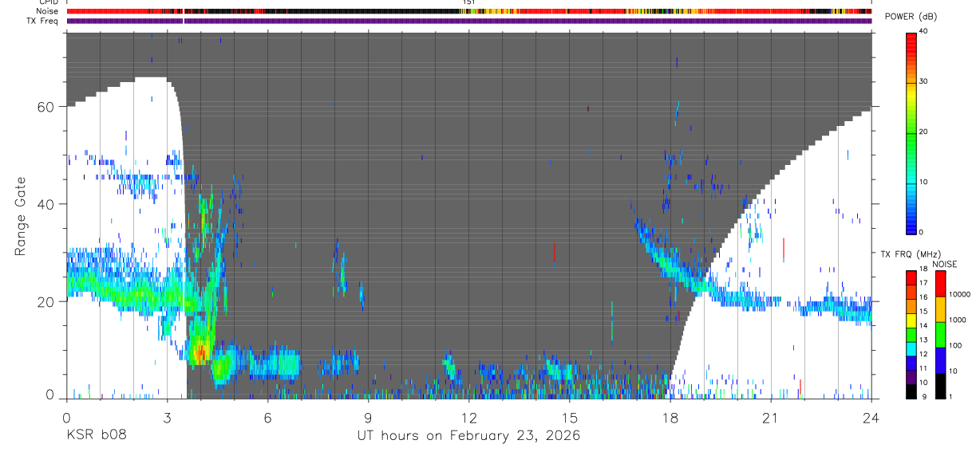Pick the blue 11–12 MHz TX FRQ swatch
980x452 pixels.
(x=911, y=364)
